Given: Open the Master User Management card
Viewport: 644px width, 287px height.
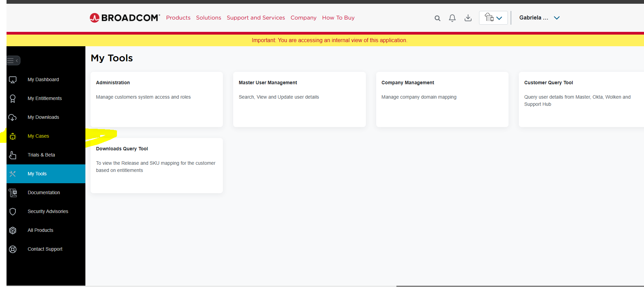Looking at the screenshot, I should coord(299,100).
